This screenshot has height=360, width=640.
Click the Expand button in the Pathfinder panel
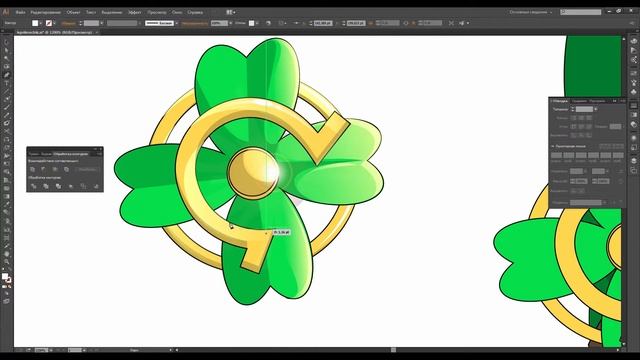87,169
